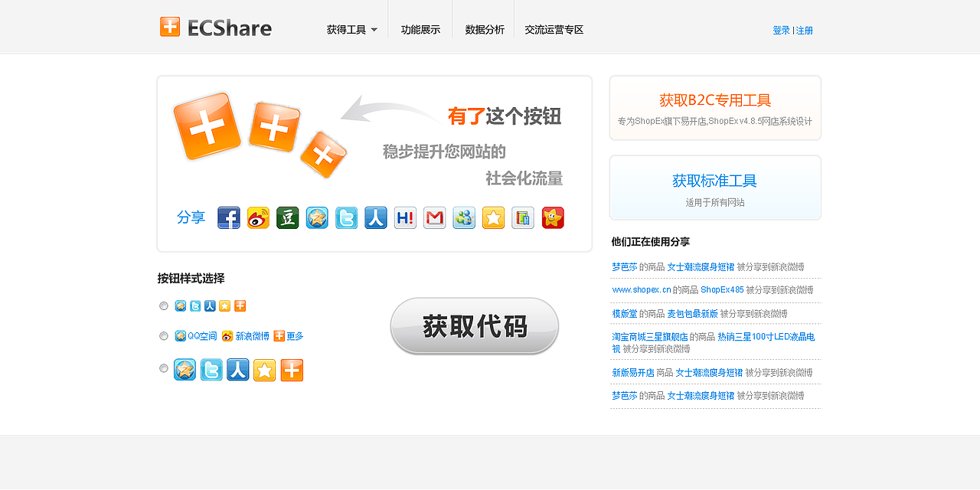Click the Sina Weibo icon beside 新浪微博 text
Image resolution: width=980 pixels, height=490 pixels.
227,336
